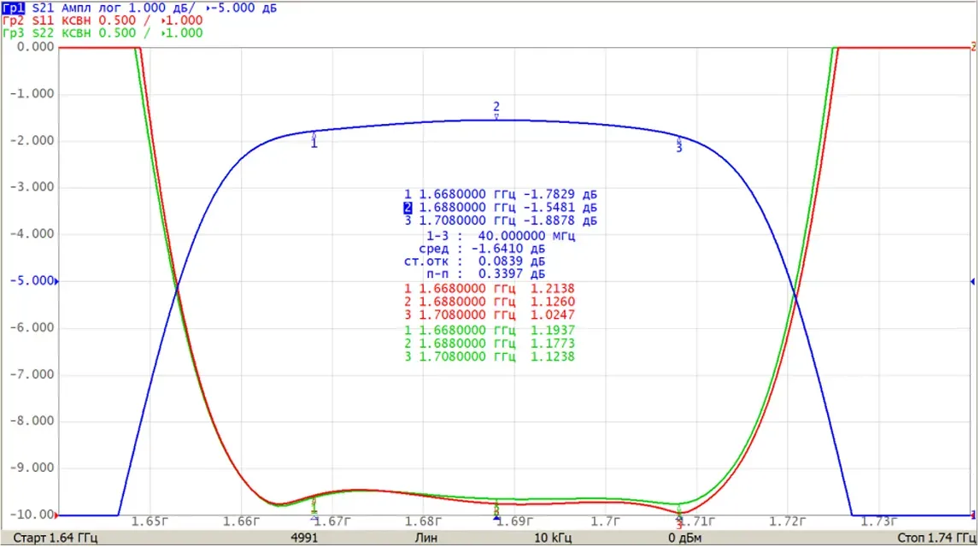
Task: Click the 1.7Г label on the frequency axis
Action: coord(606,521)
